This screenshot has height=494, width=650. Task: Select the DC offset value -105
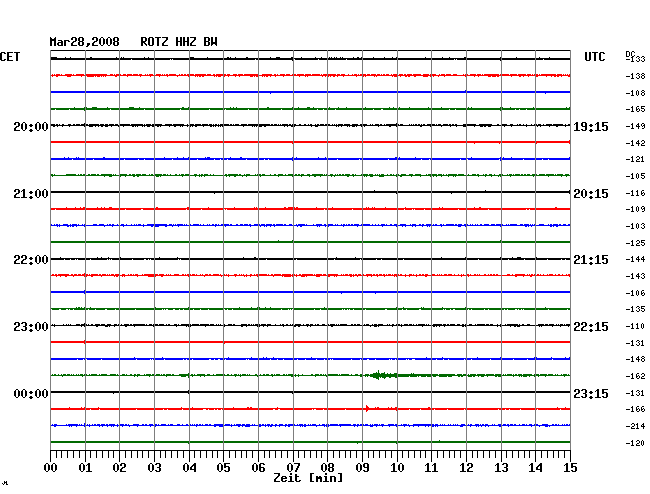click(x=635, y=176)
